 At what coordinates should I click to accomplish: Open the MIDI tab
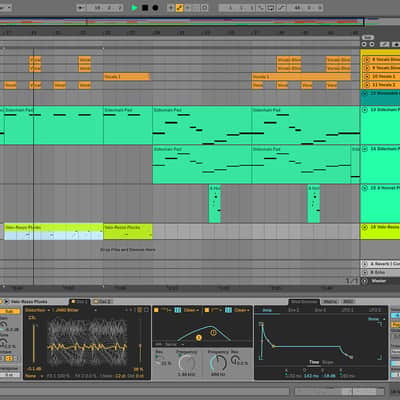point(348,302)
